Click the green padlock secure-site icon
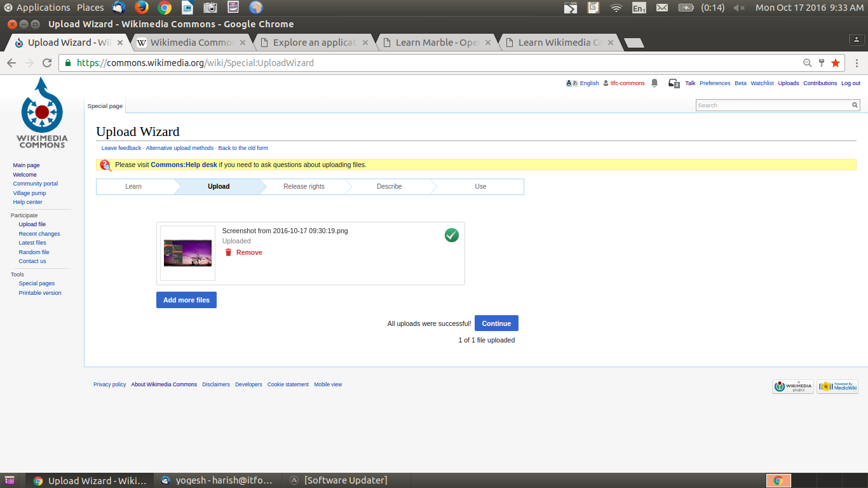This screenshot has height=488, width=868. click(x=68, y=63)
